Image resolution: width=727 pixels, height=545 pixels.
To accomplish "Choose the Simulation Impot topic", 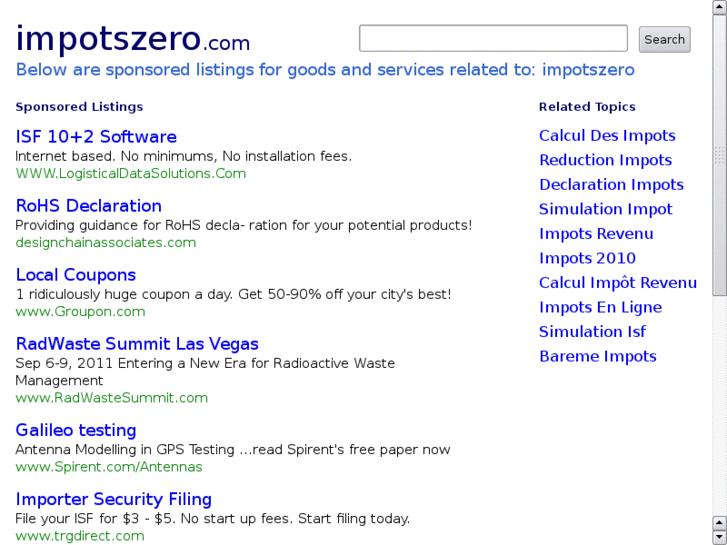I will pyautogui.click(x=605, y=209).
